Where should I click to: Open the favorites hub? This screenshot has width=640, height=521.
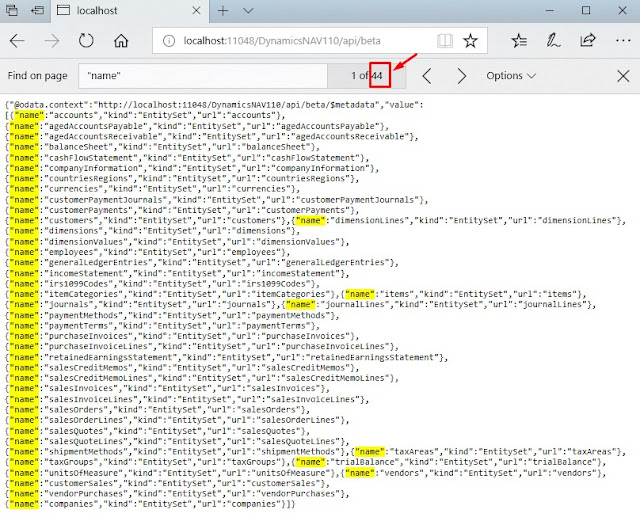pos(519,41)
